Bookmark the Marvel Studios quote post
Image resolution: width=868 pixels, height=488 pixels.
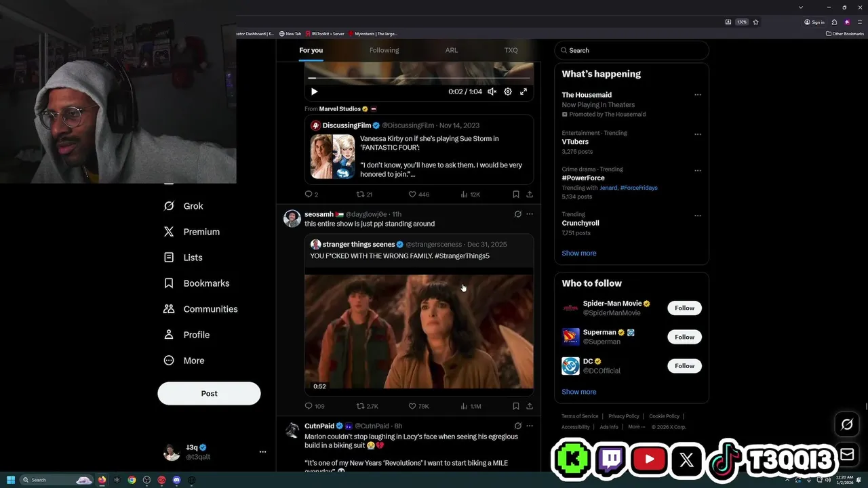tap(516, 195)
